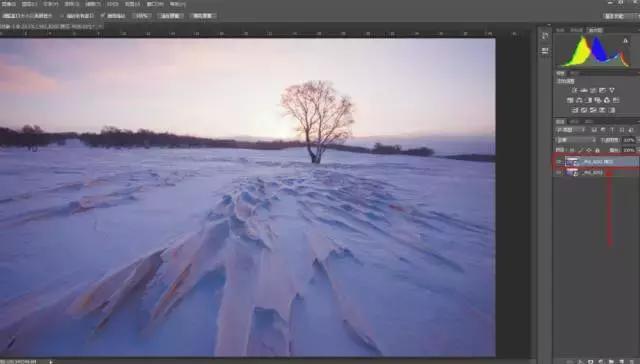Add a Channel Mixer adjustment icon
The image size is (640, 364).
(x=607, y=100)
